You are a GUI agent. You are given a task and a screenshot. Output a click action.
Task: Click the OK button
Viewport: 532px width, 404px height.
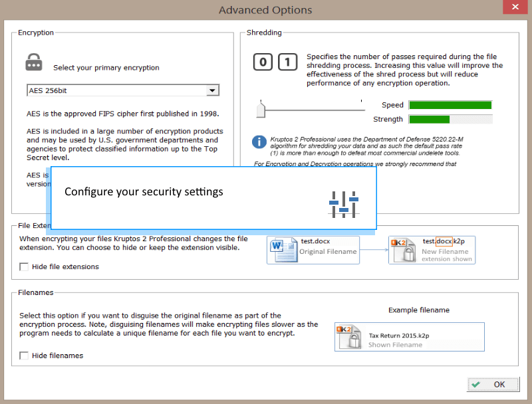point(493,384)
